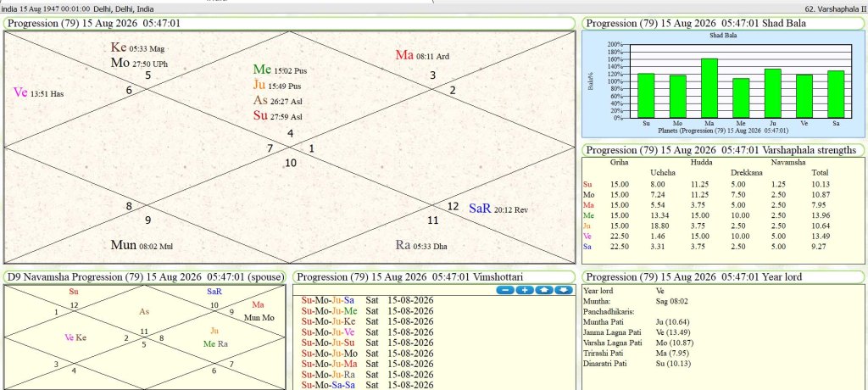Click the Total column header
Viewport: 868px width, 390px height.
coord(820,173)
